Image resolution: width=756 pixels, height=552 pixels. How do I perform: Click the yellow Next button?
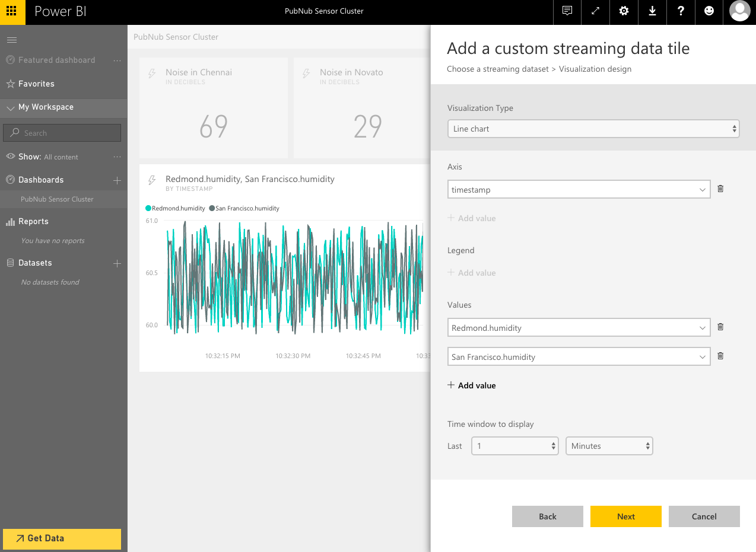(625, 516)
